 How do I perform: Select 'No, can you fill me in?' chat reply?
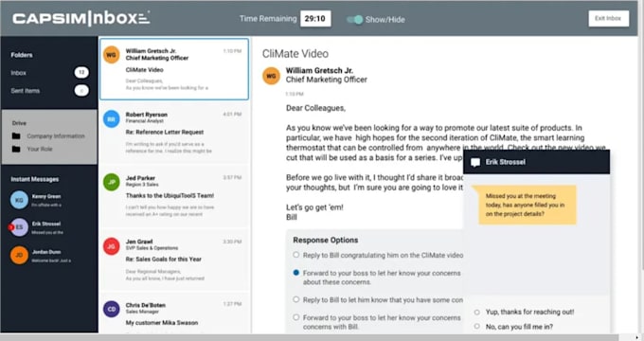click(x=476, y=327)
